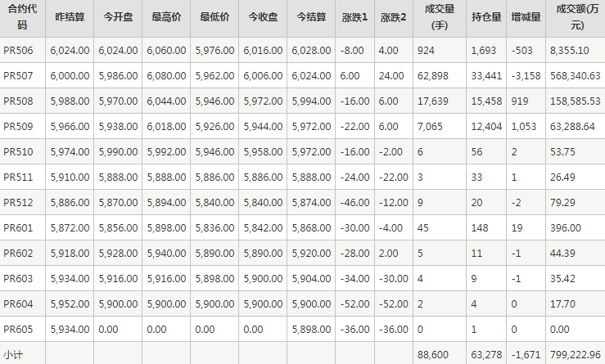Viewport: 605px width, 364px height.
Task: Select the 最高价 column header
Action: click(x=166, y=17)
